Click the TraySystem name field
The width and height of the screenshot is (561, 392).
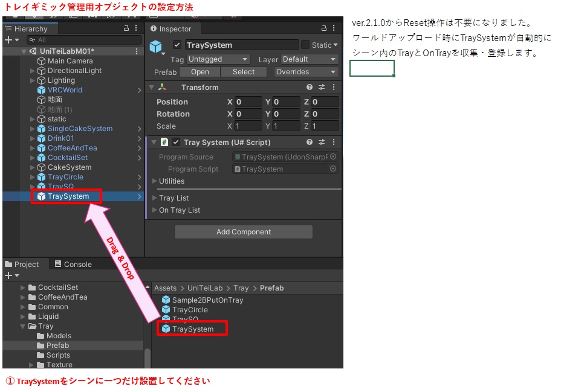[241, 45]
